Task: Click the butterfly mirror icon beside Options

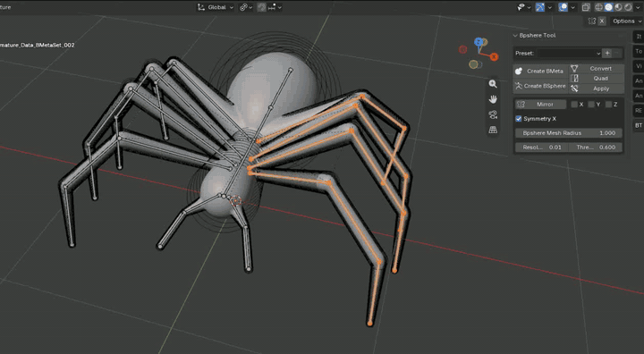Action: coord(592,21)
